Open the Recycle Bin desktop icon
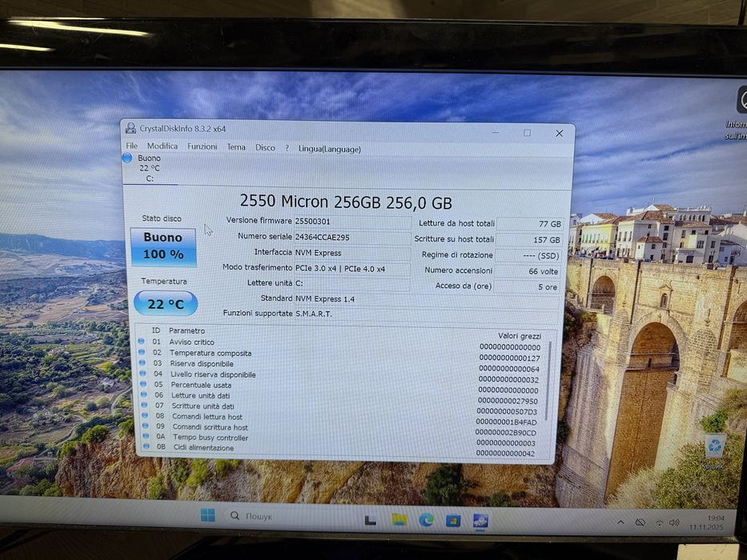The height and width of the screenshot is (560, 747). (x=715, y=451)
